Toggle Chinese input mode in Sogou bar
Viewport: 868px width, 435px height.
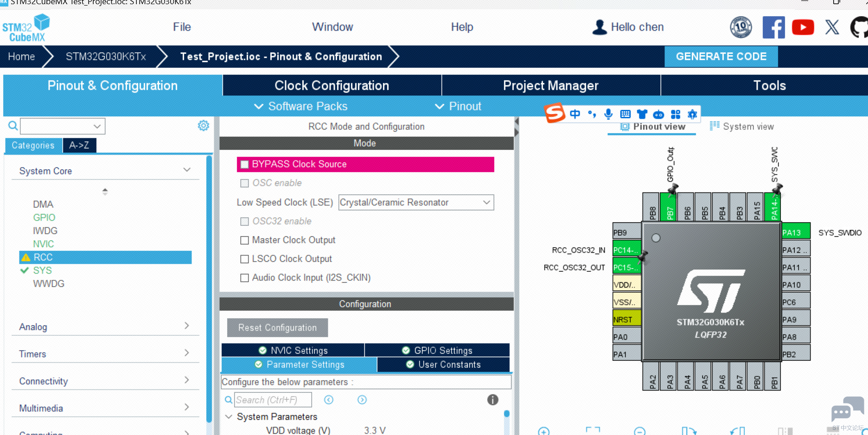pyautogui.click(x=575, y=114)
